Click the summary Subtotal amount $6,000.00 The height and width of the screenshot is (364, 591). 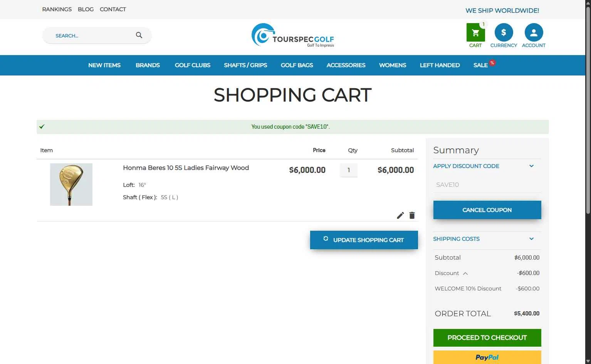point(527,258)
